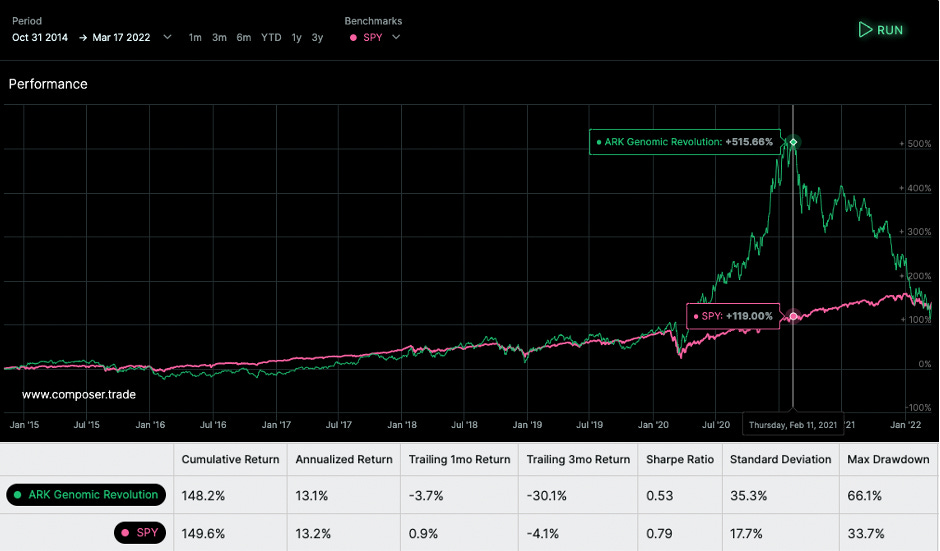Expand the SPY benchmark chevron

pos(396,37)
